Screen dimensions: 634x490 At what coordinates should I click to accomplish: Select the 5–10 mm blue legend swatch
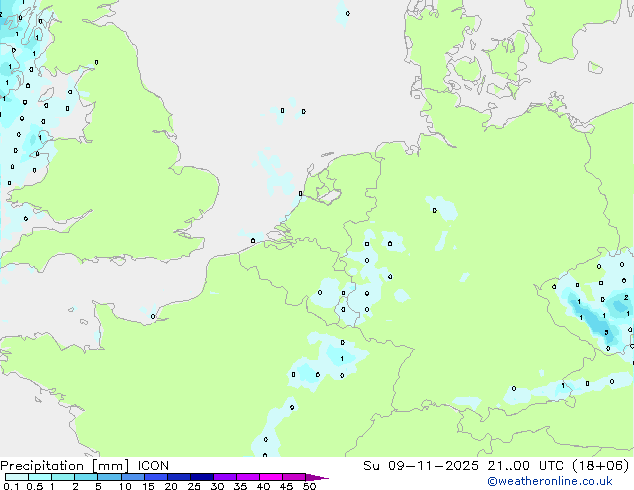[109, 477]
